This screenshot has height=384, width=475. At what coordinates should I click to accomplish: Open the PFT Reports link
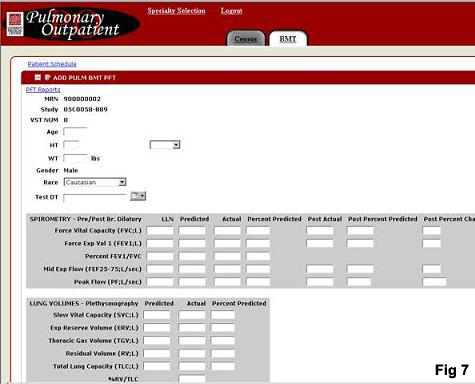43,90
